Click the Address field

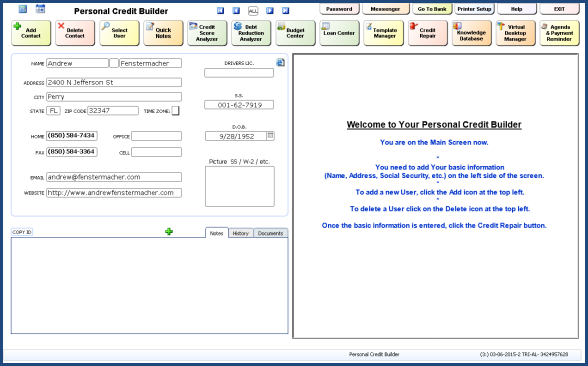pos(114,82)
